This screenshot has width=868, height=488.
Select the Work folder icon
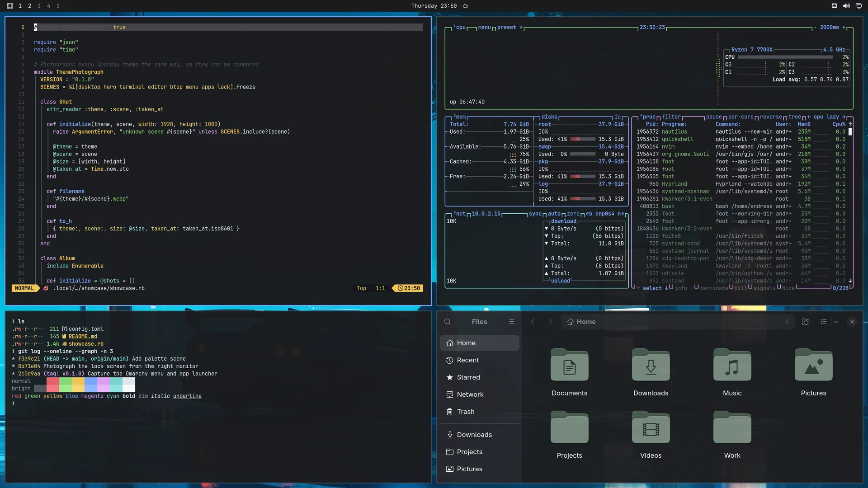(x=732, y=427)
